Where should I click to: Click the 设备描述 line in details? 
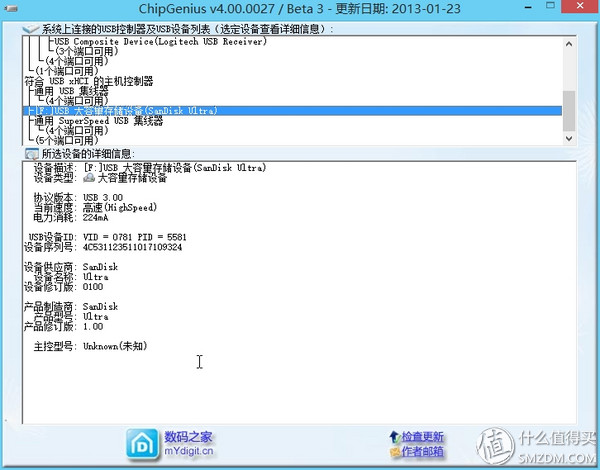point(150,168)
